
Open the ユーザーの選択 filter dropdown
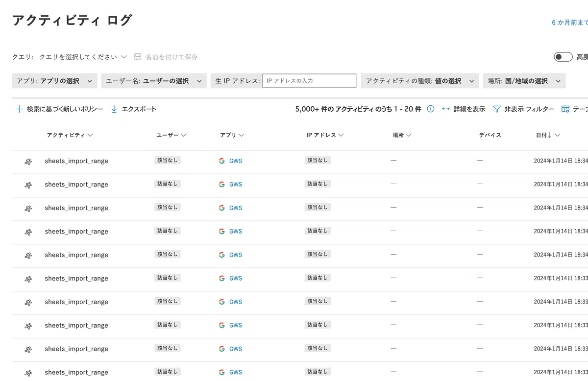[x=154, y=81]
